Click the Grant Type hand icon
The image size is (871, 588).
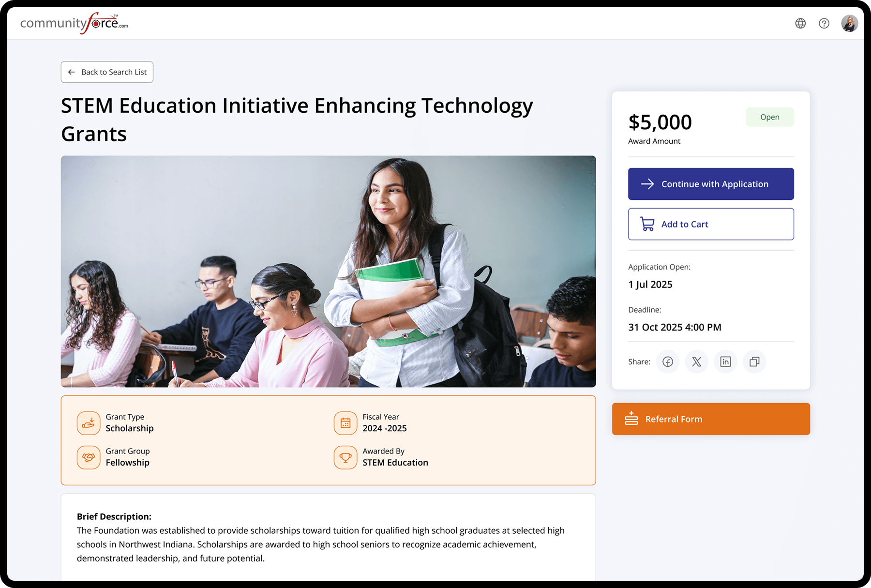(89, 423)
